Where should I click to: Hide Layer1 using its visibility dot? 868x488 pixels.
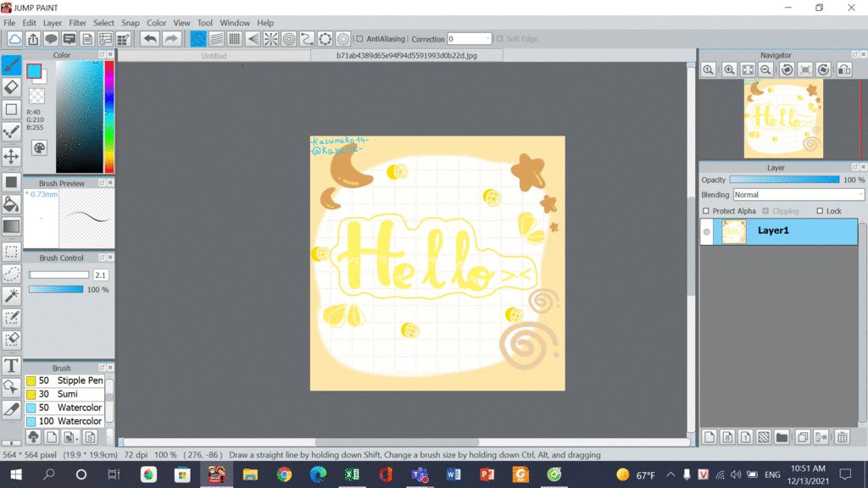[706, 232]
